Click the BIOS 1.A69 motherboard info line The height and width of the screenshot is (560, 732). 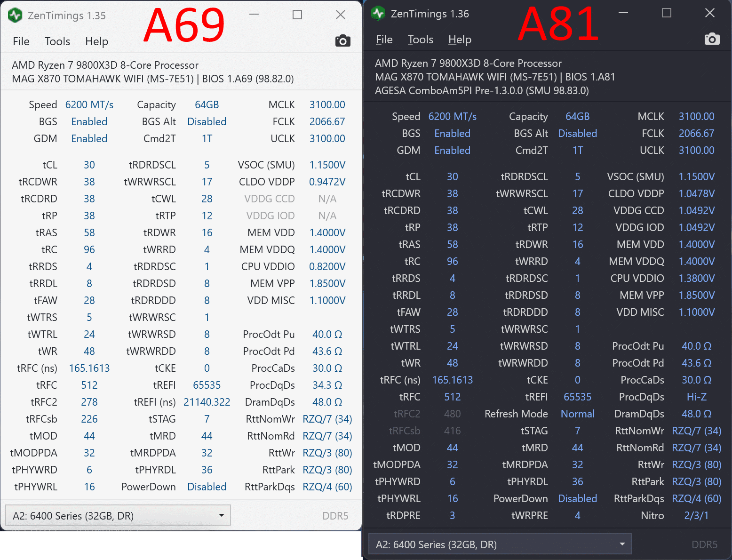(x=153, y=79)
